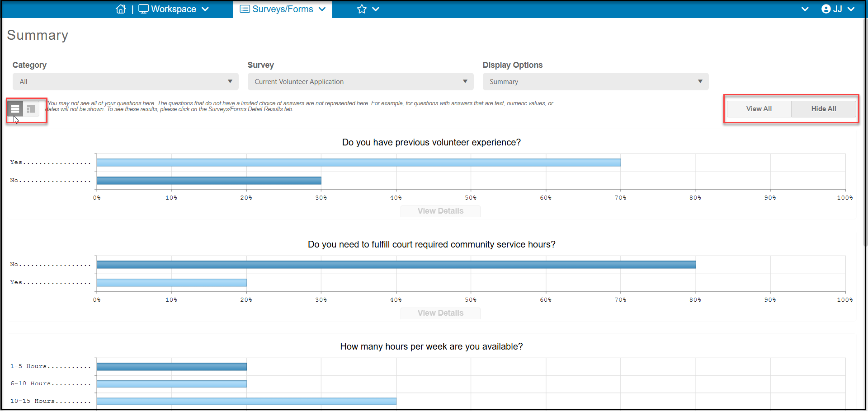The image size is (868, 411).
Task: Open the Survey dropdown selector
Action: [360, 82]
